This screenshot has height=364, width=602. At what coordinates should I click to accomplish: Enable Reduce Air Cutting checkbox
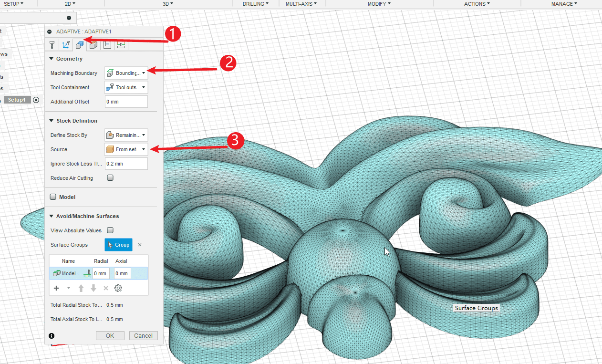coord(110,178)
